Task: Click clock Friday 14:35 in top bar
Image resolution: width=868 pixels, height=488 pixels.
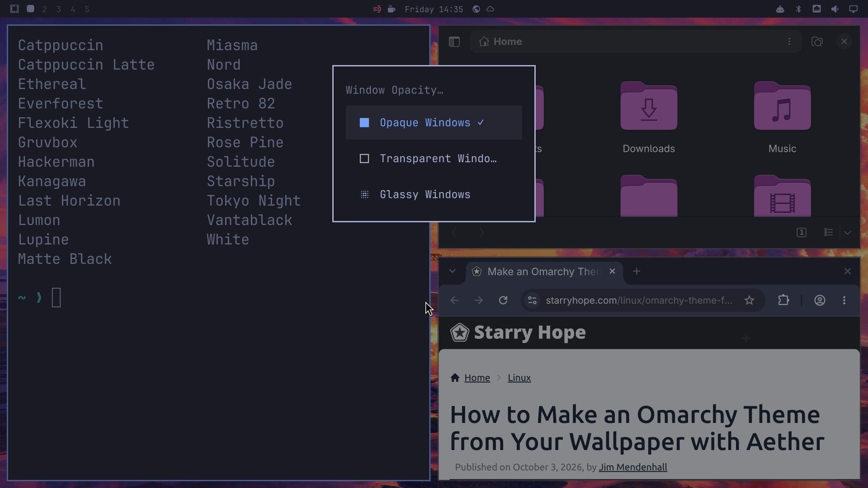Action: 434,9
